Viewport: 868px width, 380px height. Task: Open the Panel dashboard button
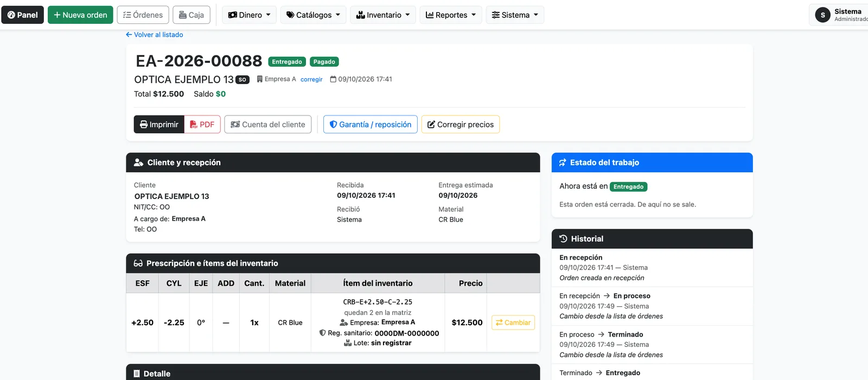(x=23, y=15)
